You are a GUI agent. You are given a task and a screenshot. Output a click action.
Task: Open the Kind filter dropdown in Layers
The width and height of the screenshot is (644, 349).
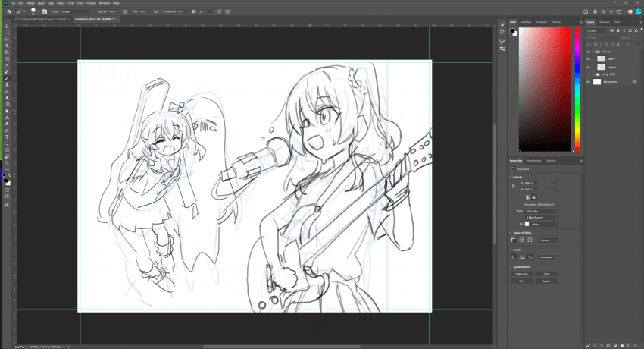click(x=597, y=30)
